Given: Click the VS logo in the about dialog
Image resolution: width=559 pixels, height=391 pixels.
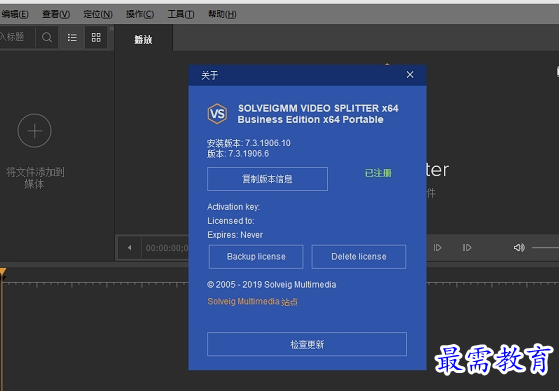Looking at the screenshot, I should coord(217,114).
